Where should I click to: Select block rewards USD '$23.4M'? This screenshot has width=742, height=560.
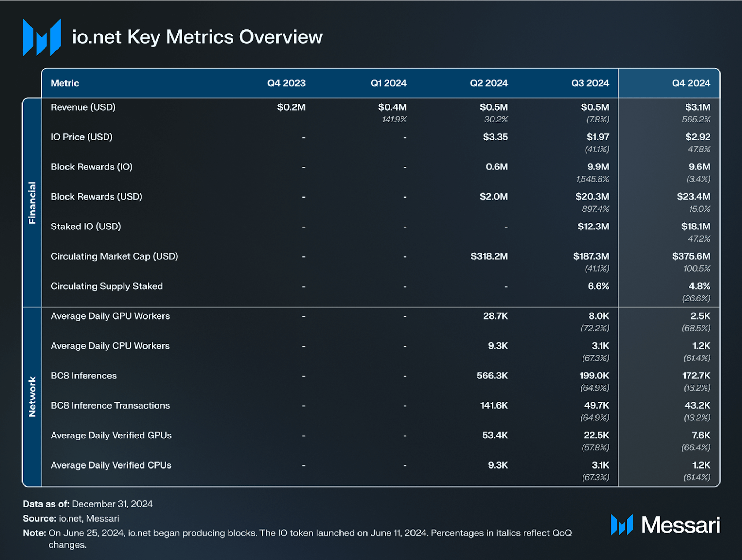tap(694, 197)
